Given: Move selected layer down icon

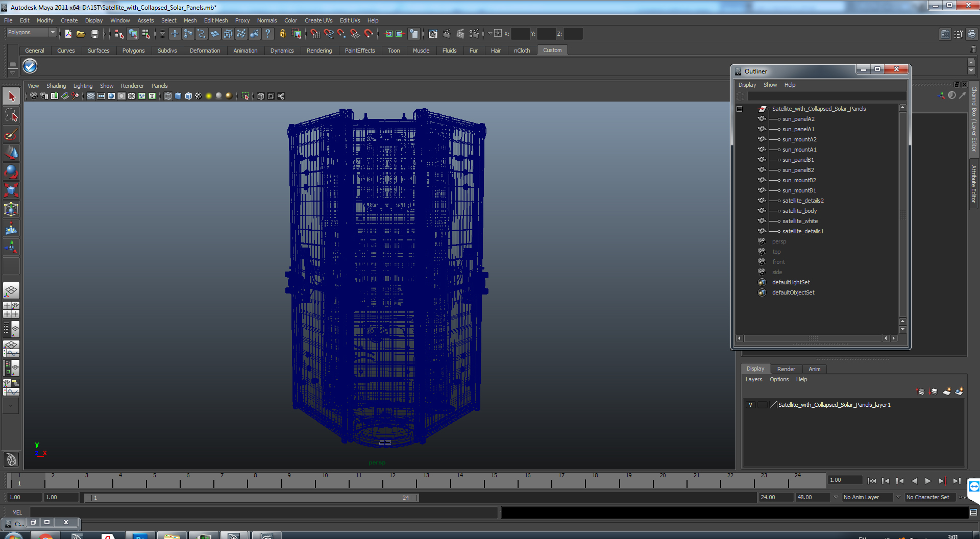Looking at the screenshot, I should tap(934, 391).
